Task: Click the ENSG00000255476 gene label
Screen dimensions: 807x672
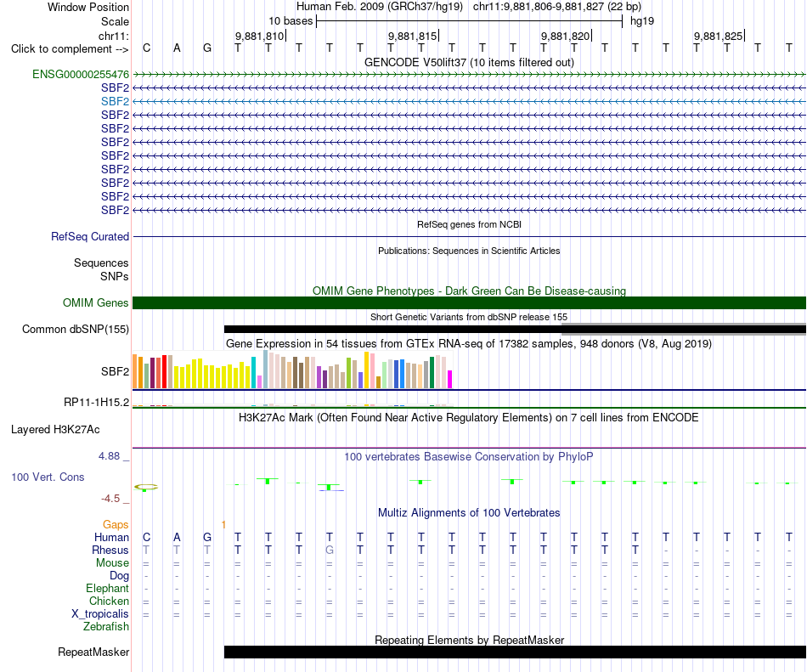Action: tap(81, 75)
